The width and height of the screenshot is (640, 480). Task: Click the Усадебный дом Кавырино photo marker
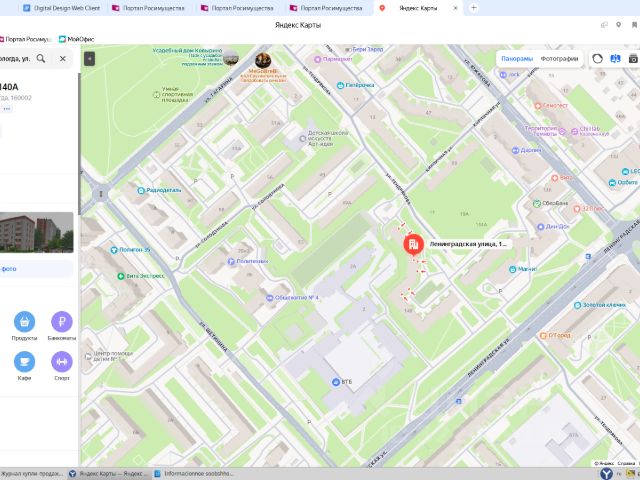(231, 58)
